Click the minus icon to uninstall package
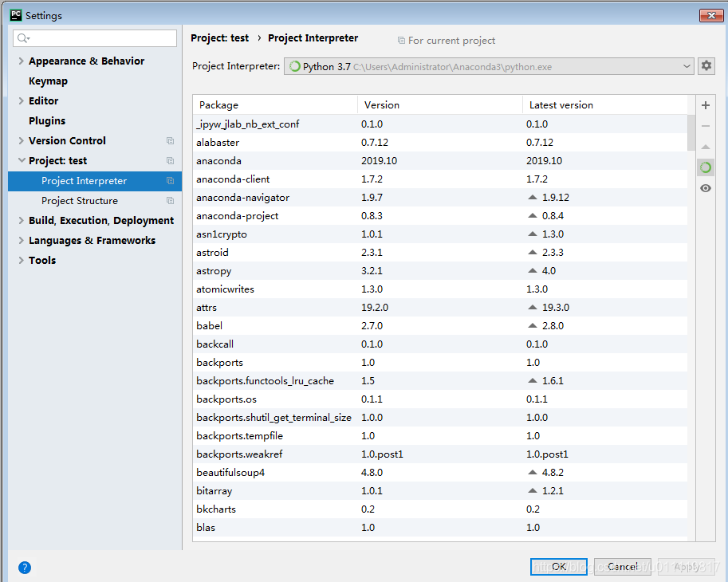The width and height of the screenshot is (728, 582). tap(706, 126)
